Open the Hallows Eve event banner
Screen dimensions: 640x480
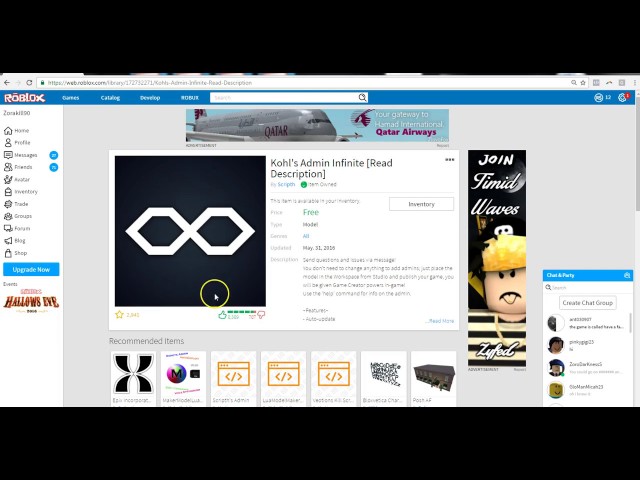[x=31, y=301]
